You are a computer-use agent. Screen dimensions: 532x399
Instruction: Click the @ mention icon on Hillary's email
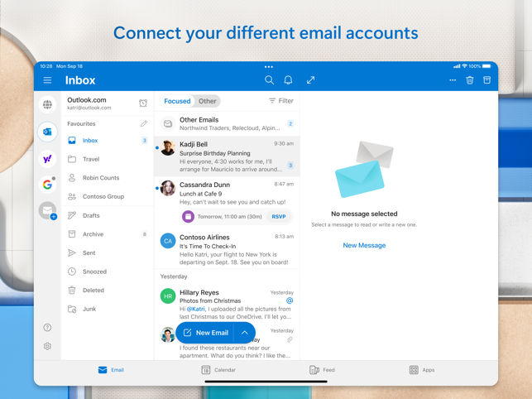[x=290, y=300]
